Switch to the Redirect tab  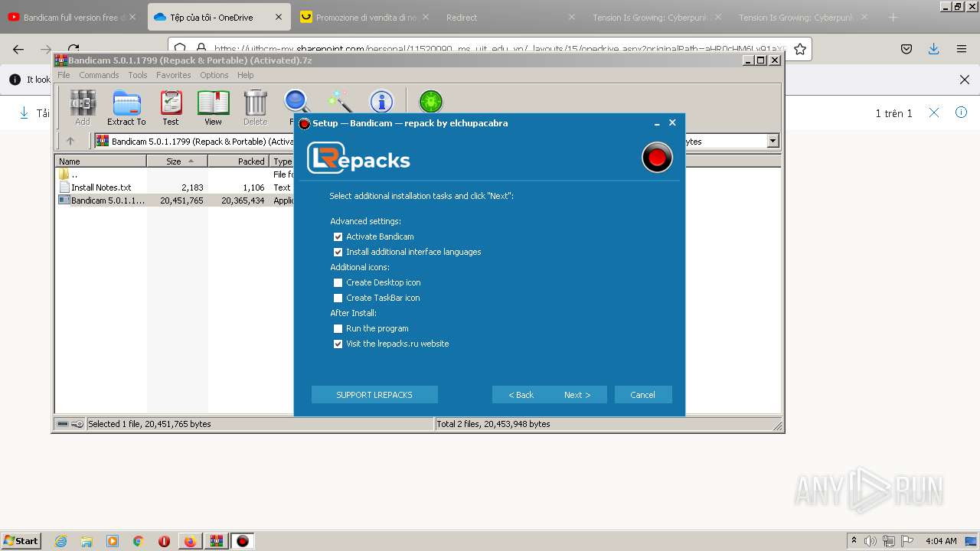click(x=511, y=17)
